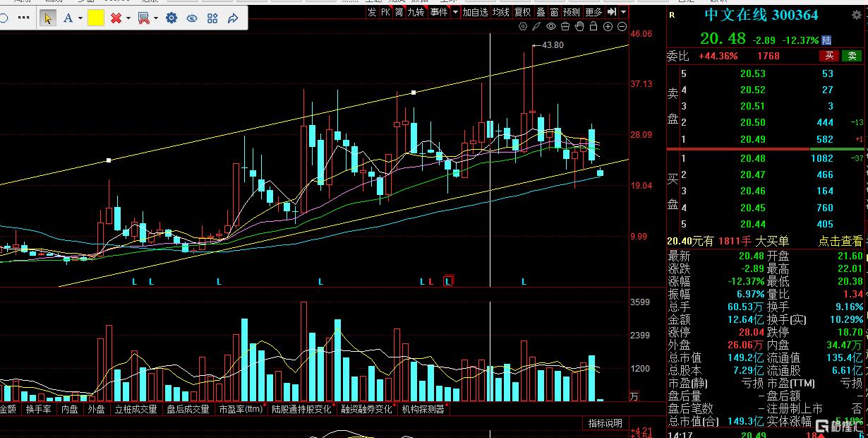The image size is (868, 438).
Task: Click the red boxed L marker
Action: [x=447, y=281]
